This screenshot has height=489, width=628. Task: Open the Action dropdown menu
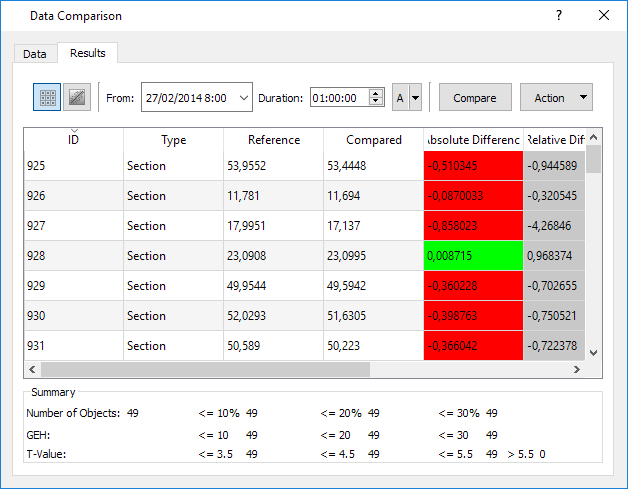[x=556, y=98]
